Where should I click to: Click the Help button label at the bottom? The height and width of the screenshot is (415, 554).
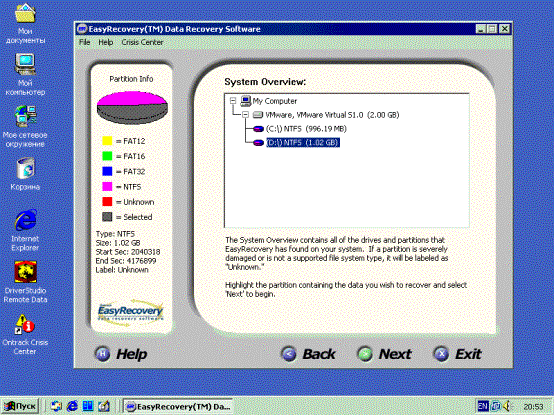pos(131,354)
